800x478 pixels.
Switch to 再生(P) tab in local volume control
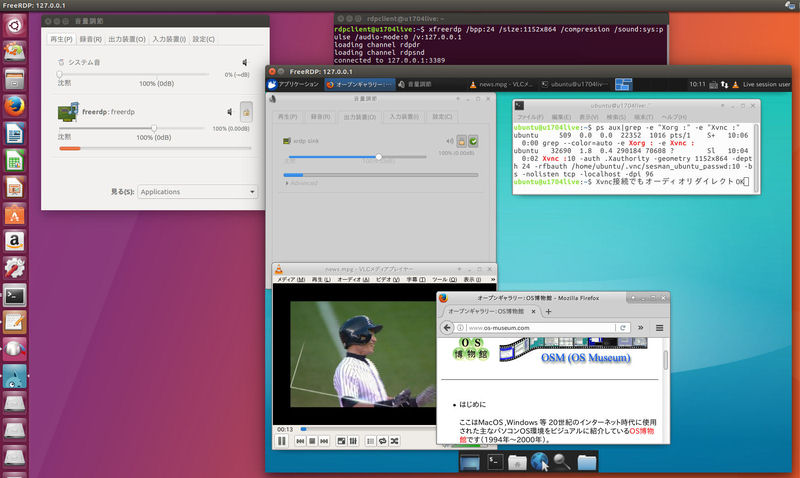[61, 39]
